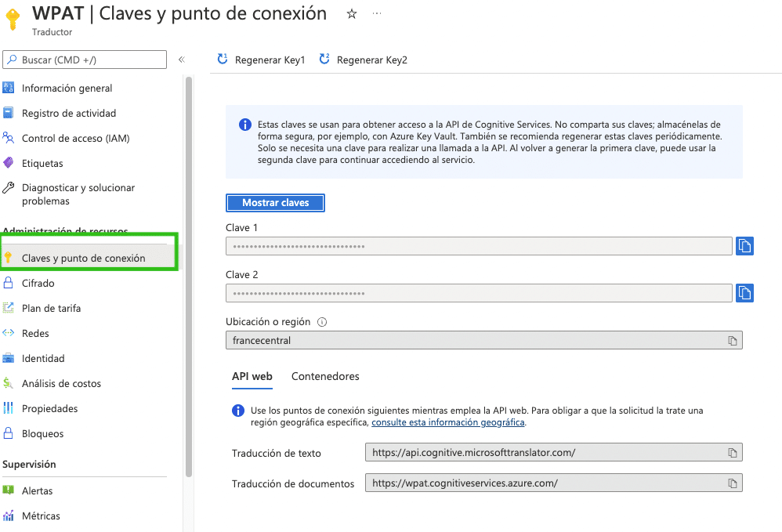Click the Identidad icon in sidebar

pos(9,358)
